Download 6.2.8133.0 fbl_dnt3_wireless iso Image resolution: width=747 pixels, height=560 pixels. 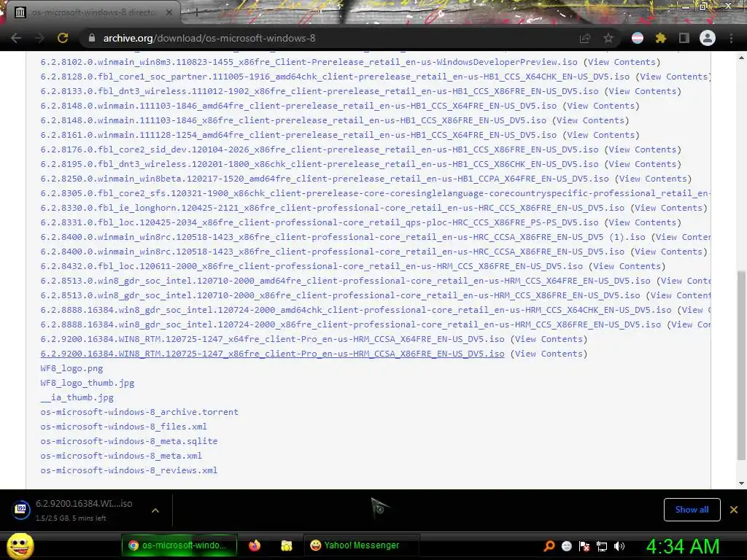(x=320, y=91)
